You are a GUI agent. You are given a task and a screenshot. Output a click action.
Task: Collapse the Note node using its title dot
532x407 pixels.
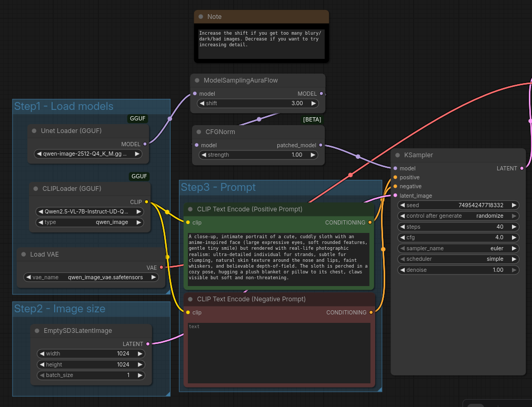coord(200,17)
